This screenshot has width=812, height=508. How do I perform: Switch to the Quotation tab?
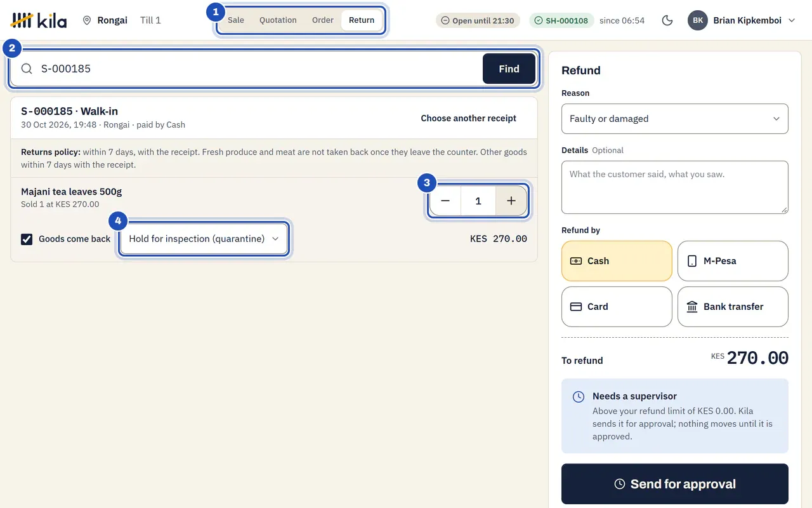278,20
